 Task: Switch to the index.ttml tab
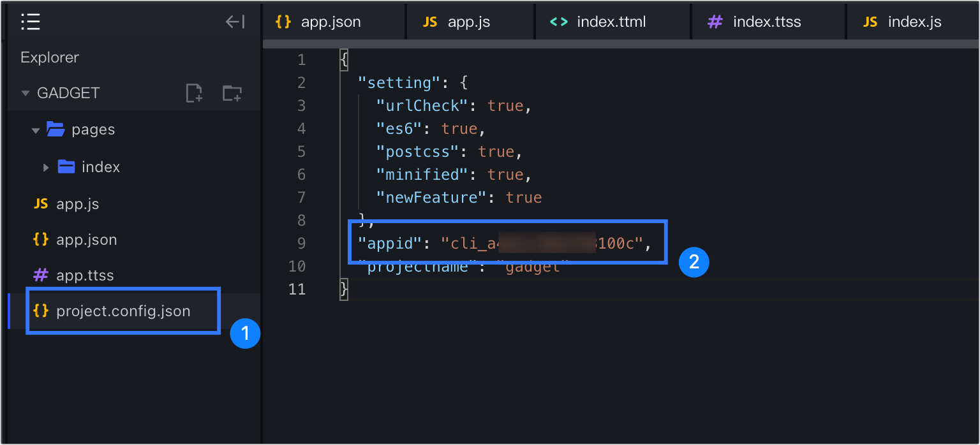[612, 21]
